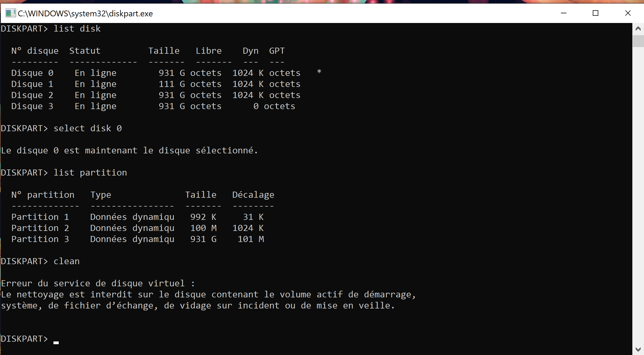Click the 'Partition 3' row label
The image size is (644, 355).
(x=40, y=239)
